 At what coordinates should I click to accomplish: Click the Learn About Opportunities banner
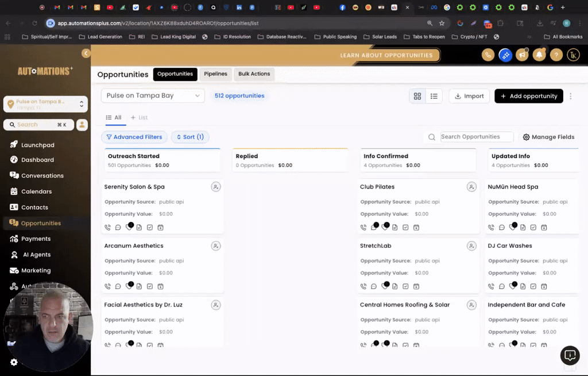[x=386, y=55]
